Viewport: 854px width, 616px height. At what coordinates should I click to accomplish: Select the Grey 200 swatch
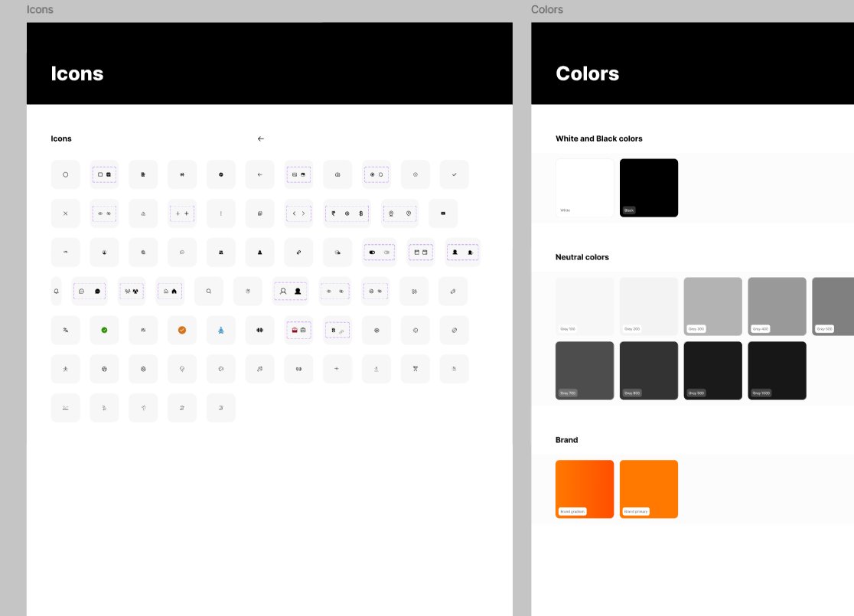[649, 307]
